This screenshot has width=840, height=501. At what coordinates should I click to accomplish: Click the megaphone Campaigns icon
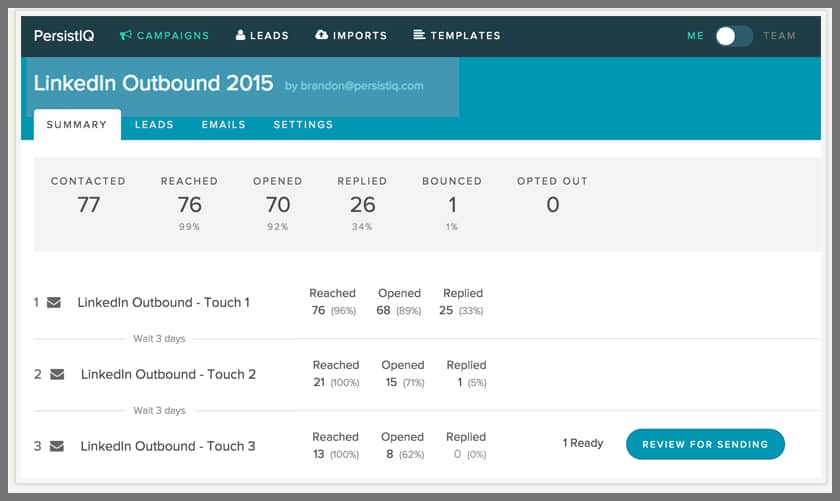point(126,36)
